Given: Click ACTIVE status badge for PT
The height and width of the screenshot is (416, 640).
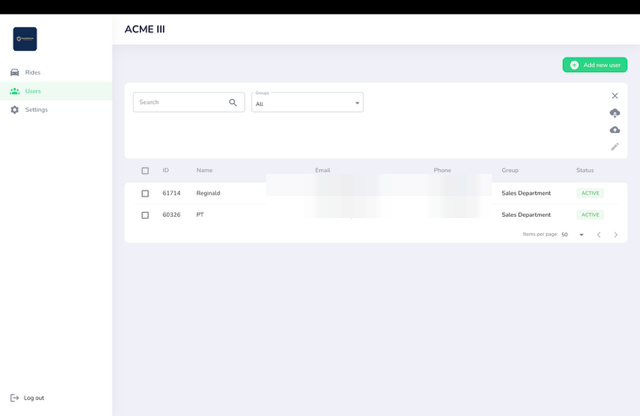Looking at the screenshot, I should [x=590, y=215].
